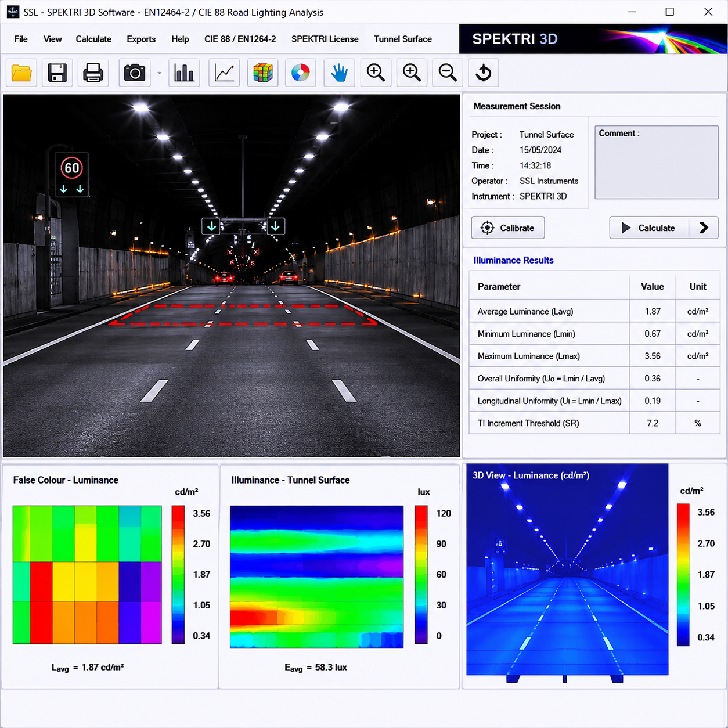Viewport: 728px width, 728px height.
Task: Click the Value column header
Action: click(653, 286)
